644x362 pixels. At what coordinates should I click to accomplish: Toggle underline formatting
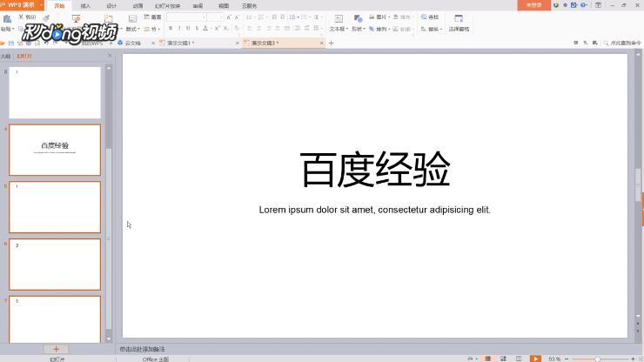pos(188,29)
